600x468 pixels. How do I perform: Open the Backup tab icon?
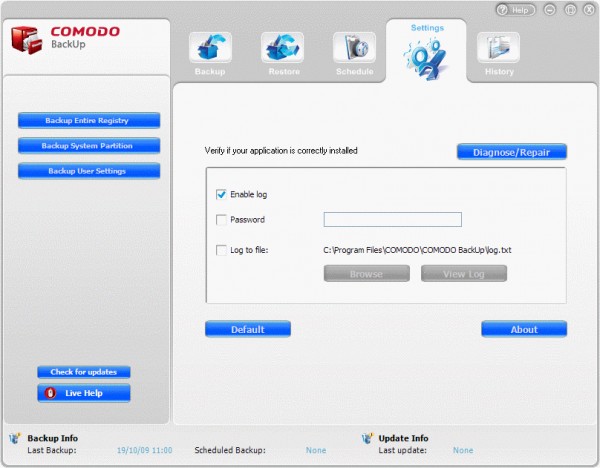coord(210,47)
